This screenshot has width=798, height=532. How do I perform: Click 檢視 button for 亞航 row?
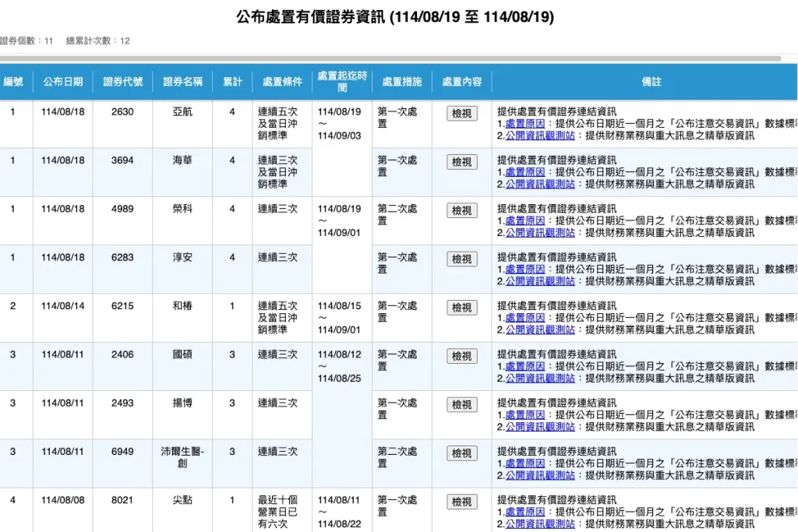coord(461,114)
